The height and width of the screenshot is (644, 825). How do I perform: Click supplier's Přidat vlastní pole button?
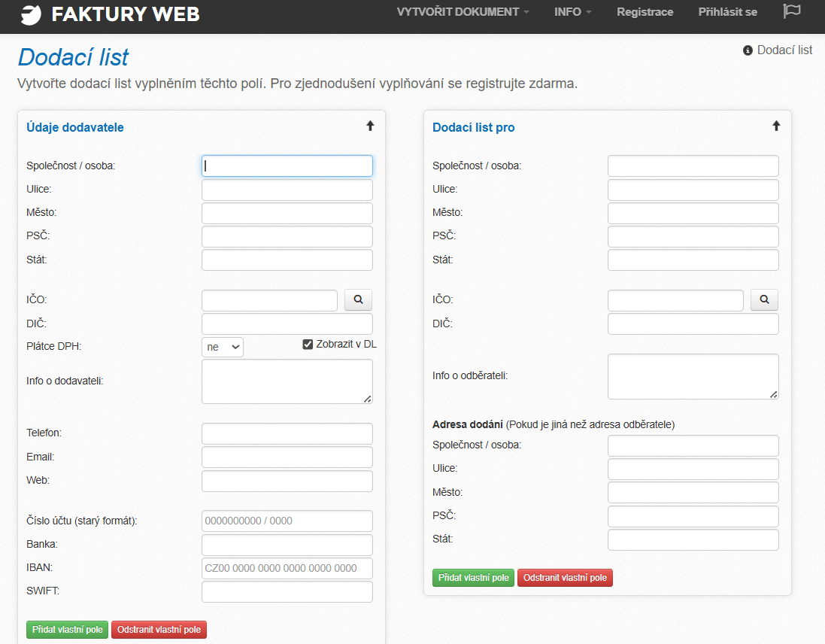67,630
